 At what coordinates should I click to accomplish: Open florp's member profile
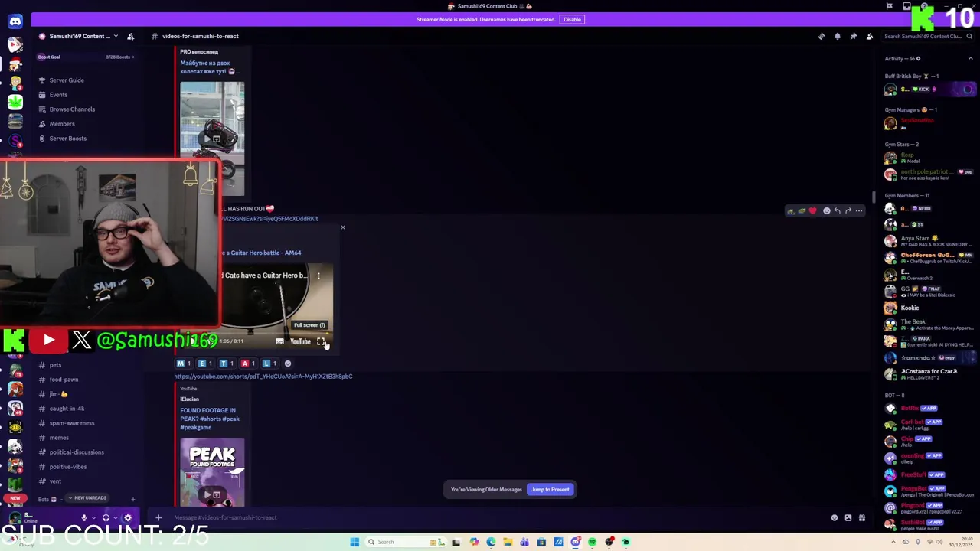pyautogui.click(x=929, y=158)
